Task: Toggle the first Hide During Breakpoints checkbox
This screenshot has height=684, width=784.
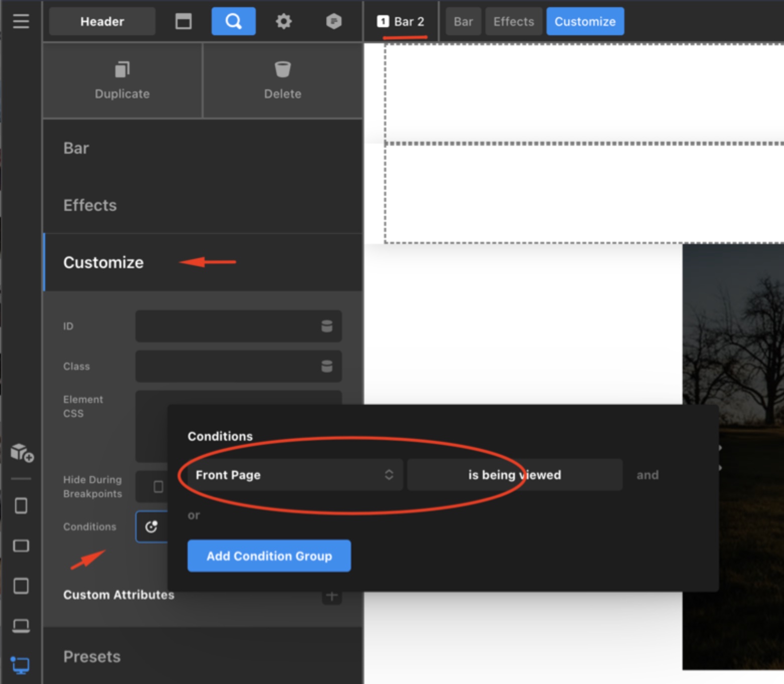Action: [x=158, y=487]
